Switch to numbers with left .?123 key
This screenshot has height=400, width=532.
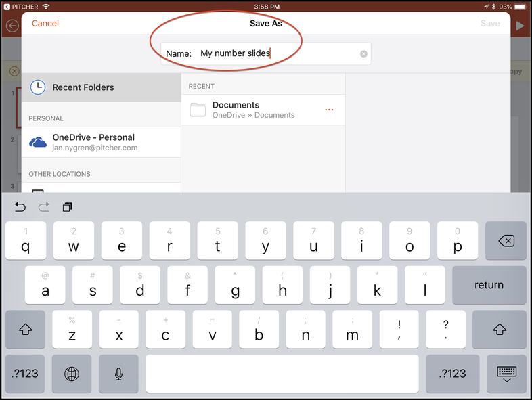(25, 373)
